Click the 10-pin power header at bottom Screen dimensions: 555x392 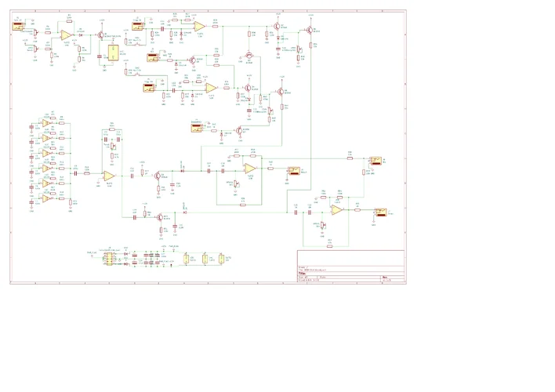tap(109, 260)
